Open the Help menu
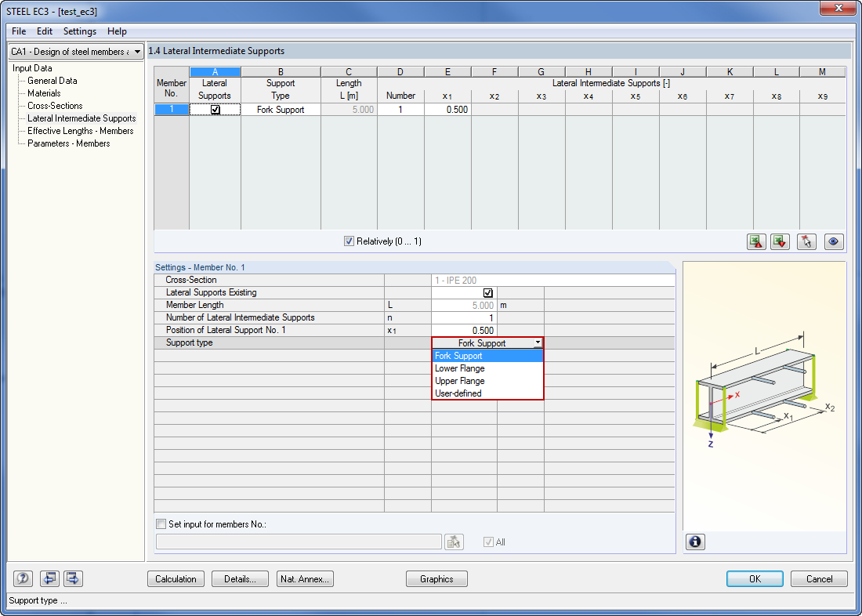Image resolution: width=862 pixels, height=616 pixels. click(117, 31)
